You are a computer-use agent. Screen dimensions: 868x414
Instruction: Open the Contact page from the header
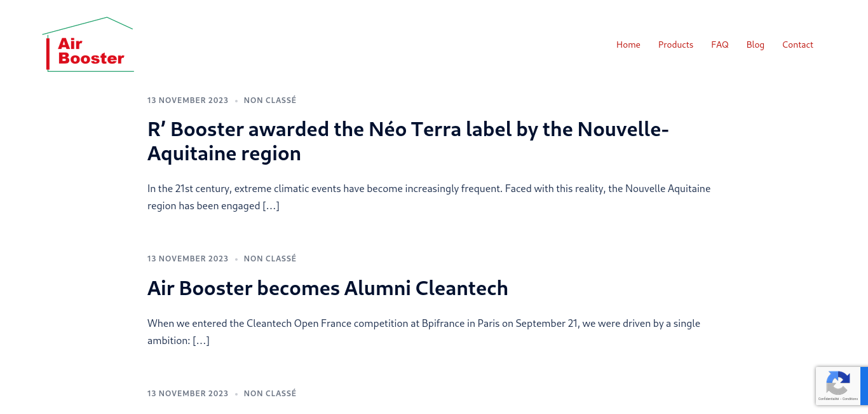click(x=797, y=45)
